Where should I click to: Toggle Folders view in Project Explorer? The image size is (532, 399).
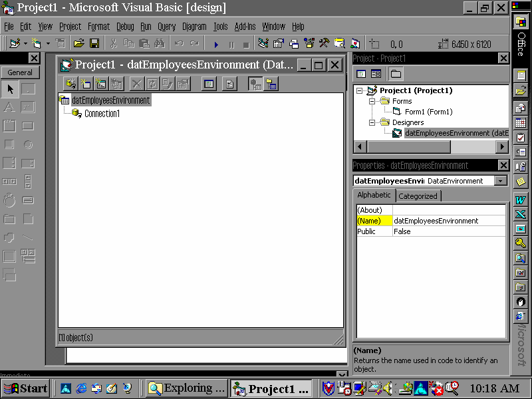coord(396,74)
